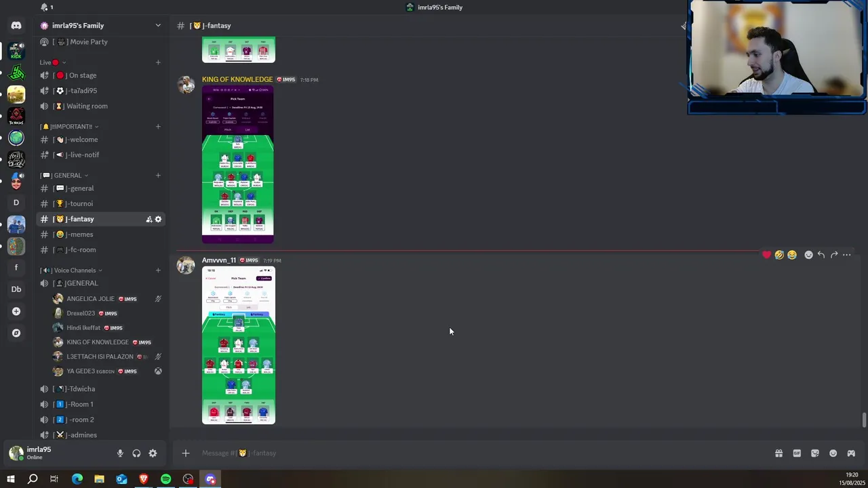Reply to Amvvvn_11 message
Screen dimensions: 868x488
click(821, 255)
